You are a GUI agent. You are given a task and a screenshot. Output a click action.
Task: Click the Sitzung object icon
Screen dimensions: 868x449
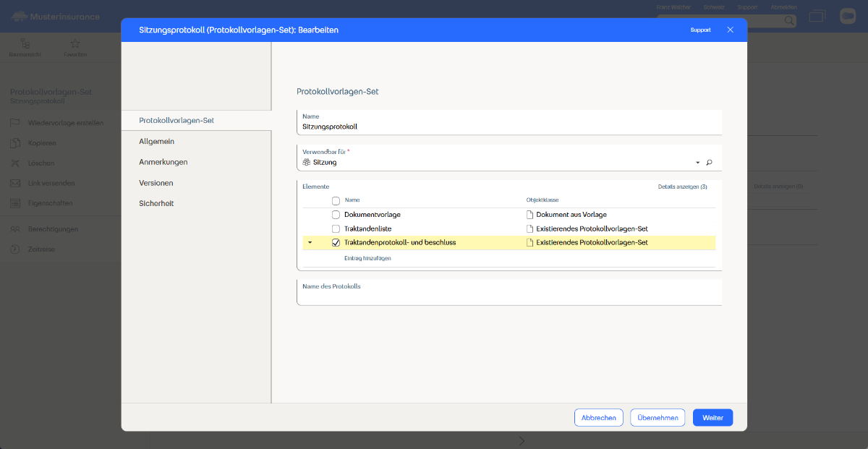pos(307,163)
